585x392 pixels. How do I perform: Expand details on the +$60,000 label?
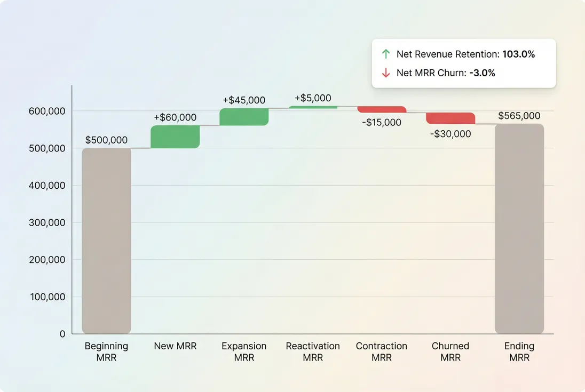[x=175, y=117]
